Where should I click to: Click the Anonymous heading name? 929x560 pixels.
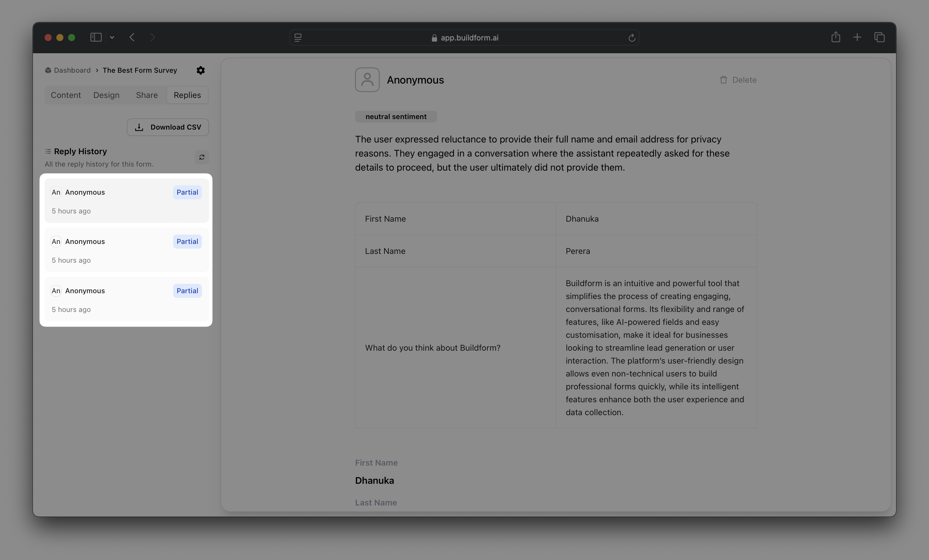point(415,80)
